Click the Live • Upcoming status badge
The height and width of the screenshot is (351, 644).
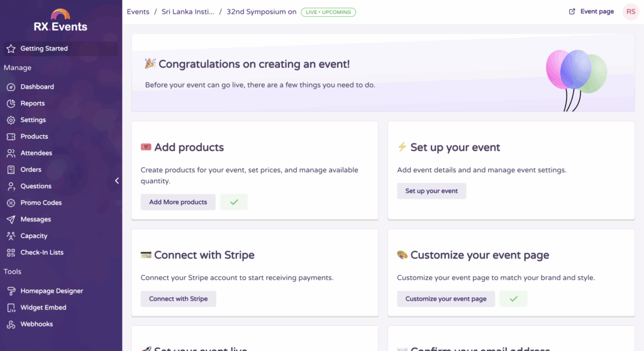point(328,12)
